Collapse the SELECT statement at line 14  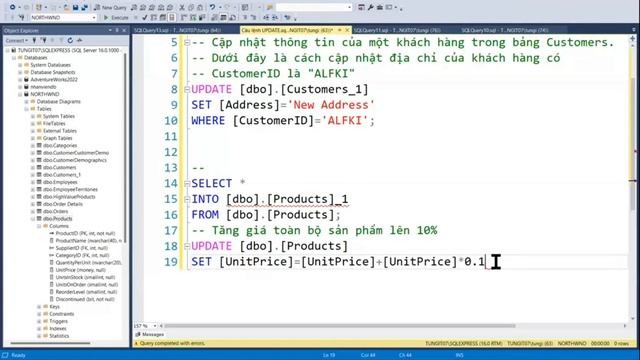point(187,184)
